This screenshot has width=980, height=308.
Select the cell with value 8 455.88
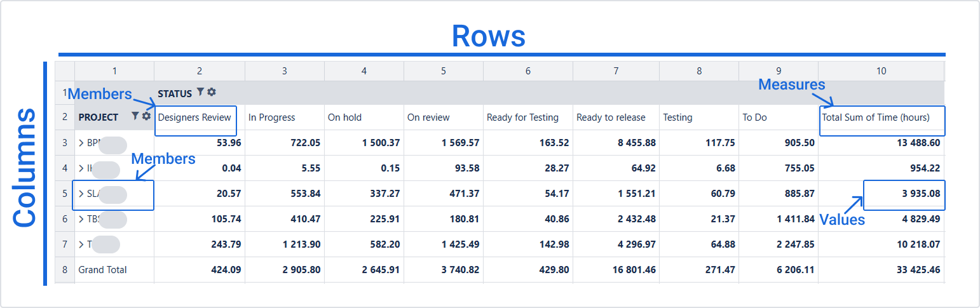click(616, 143)
